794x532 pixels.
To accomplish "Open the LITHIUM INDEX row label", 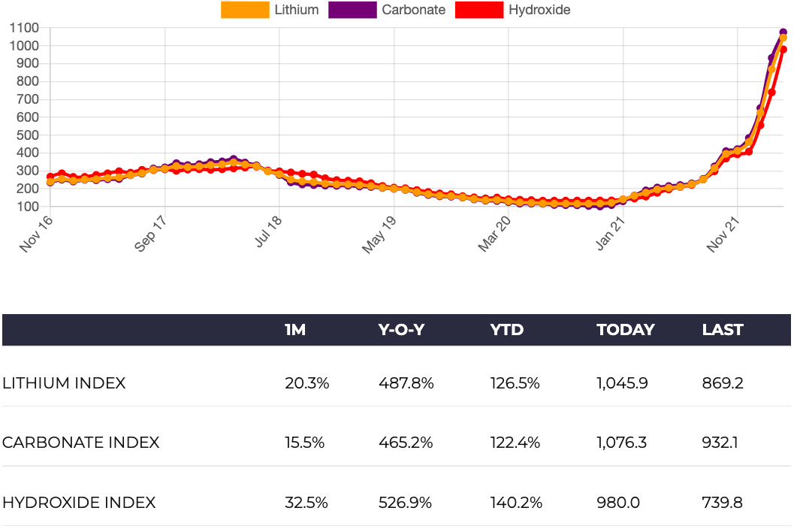I will (x=64, y=383).
